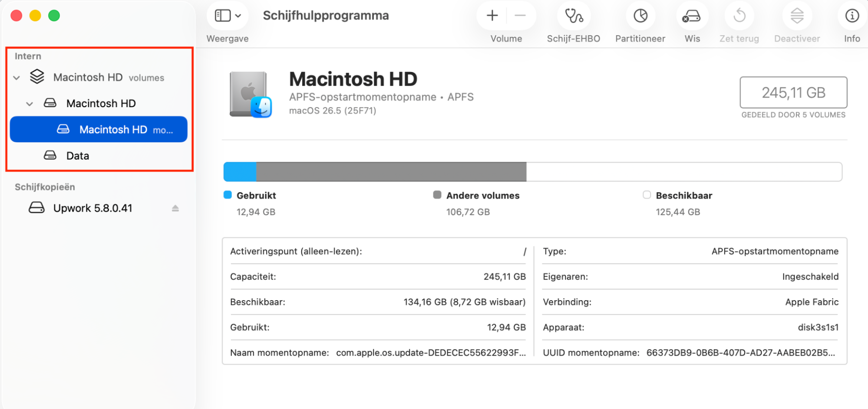Click the Type 'APFS-opstartmomentopname' table value

coord(775,252)
